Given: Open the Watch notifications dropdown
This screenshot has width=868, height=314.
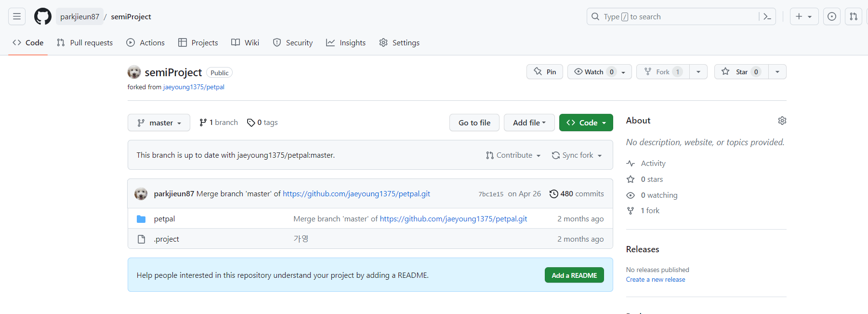Looking at the screenshot, I should (600, 72).
